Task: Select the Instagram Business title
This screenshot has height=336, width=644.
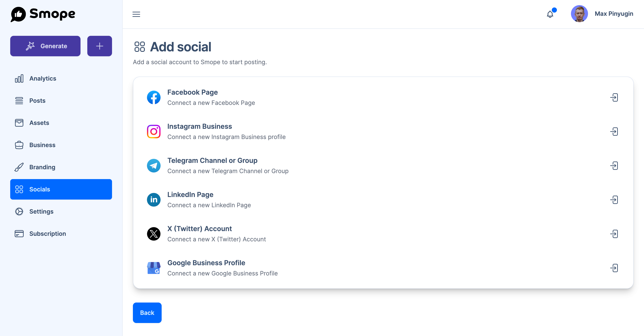Action: pyautogui.click(x=200, y=126)
